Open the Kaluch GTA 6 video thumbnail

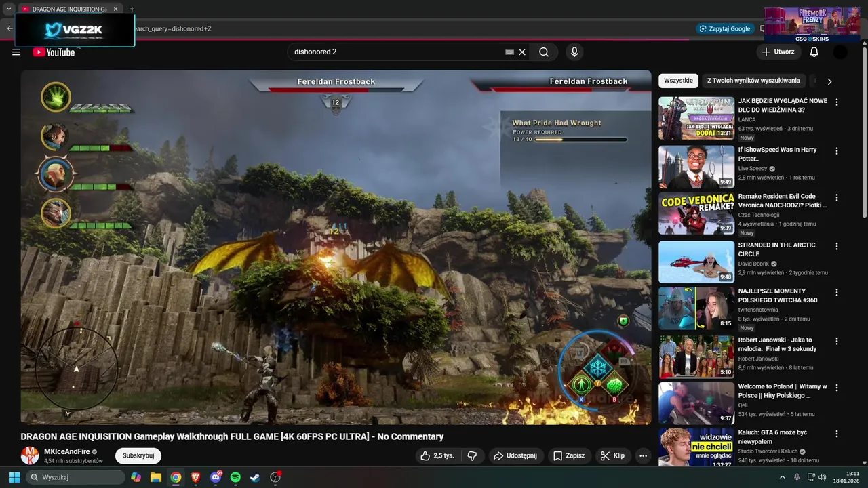click(696, 448)
